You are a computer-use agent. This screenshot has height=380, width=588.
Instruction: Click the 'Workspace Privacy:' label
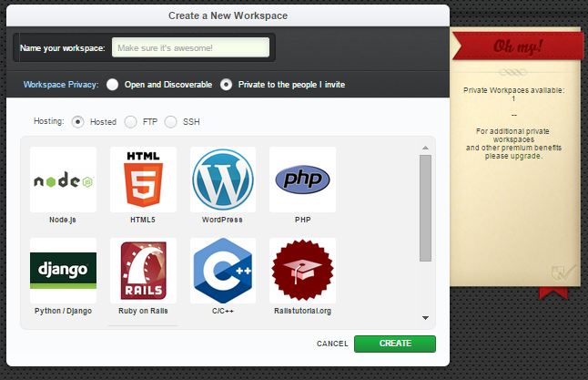(61, 85)
